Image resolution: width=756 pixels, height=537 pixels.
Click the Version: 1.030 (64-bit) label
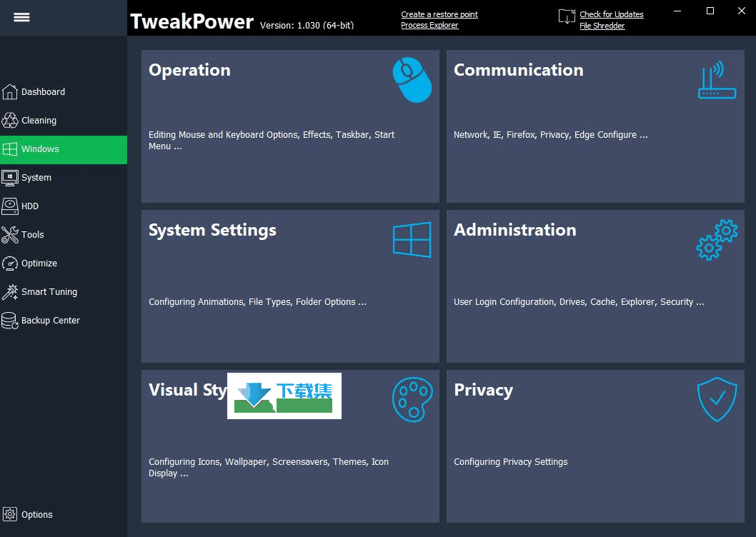307,26
